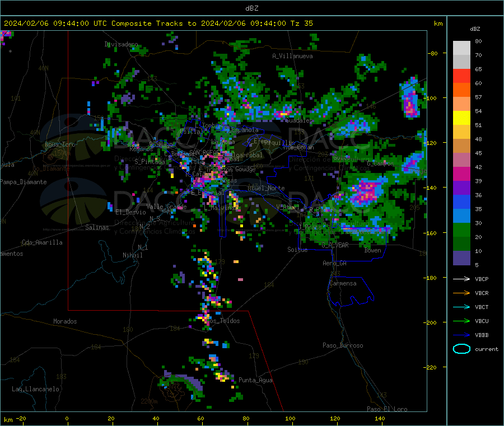Click the G_ALVEAR map label
Viewport: 504px width, 426px height.
(335, 245)
